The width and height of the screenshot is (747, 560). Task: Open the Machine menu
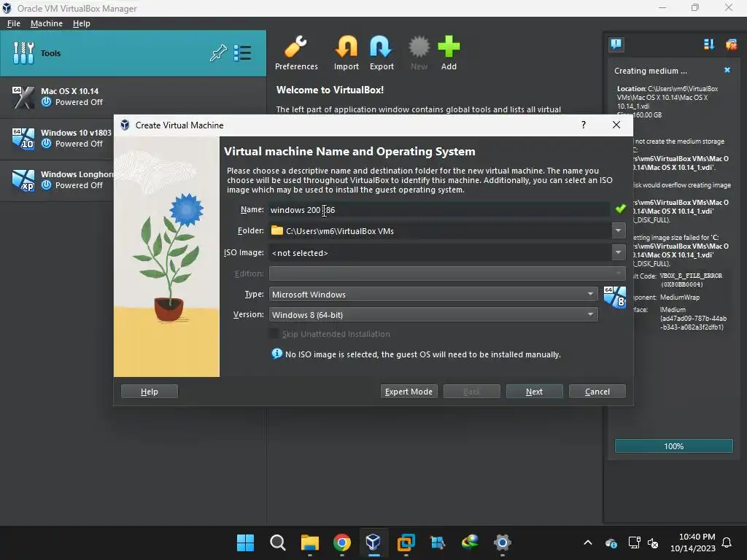(47, 23)
